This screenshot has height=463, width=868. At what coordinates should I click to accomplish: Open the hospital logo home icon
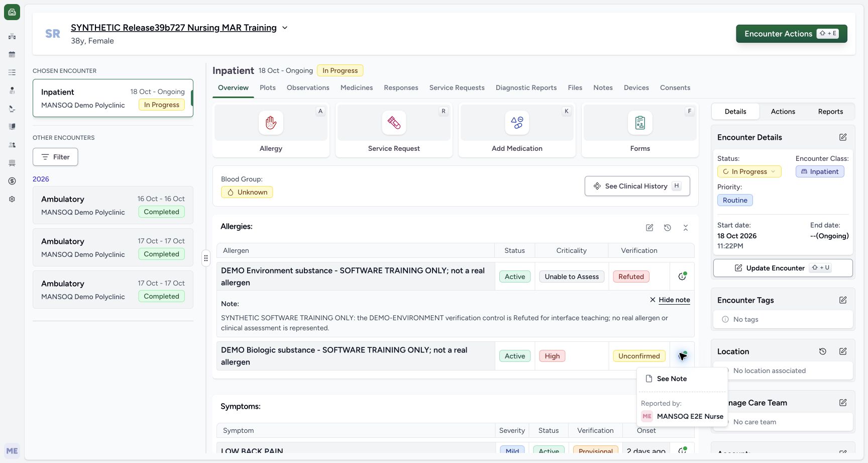pyautogui.click(x=12, y=12)
